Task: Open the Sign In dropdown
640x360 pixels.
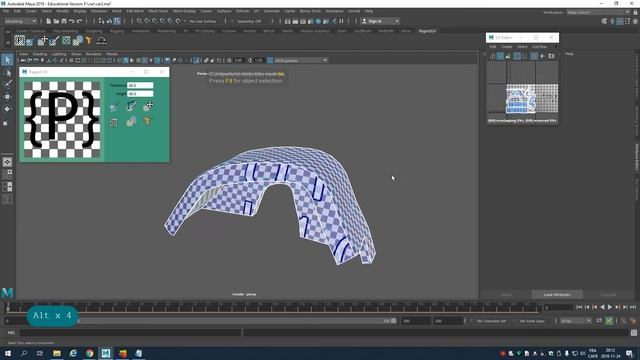Action: [x=380, y=21]
